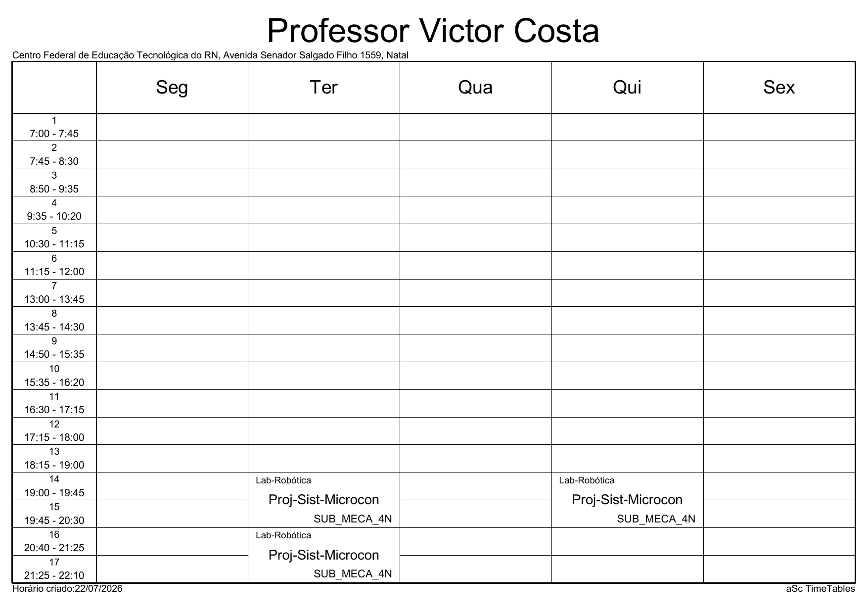Select the Qua column header
The width and height of the screenshot is (868, 614).
click(476, 88)
